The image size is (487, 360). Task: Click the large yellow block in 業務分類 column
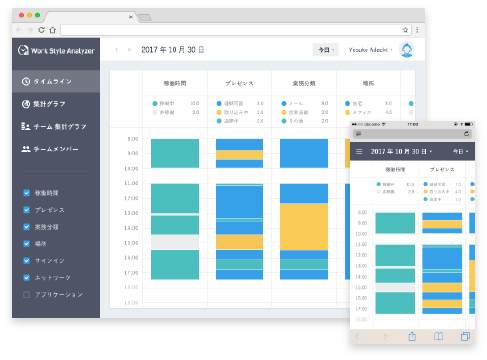coord(304,227)
